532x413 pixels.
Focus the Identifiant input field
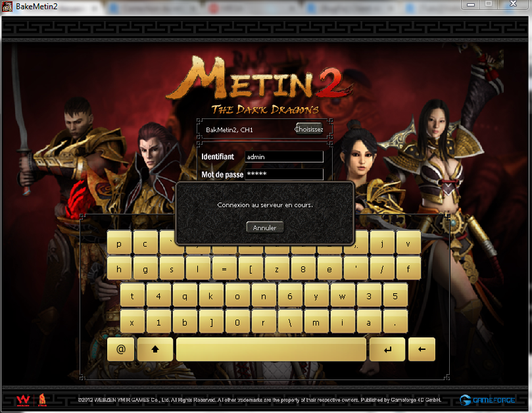pos(284,157)
